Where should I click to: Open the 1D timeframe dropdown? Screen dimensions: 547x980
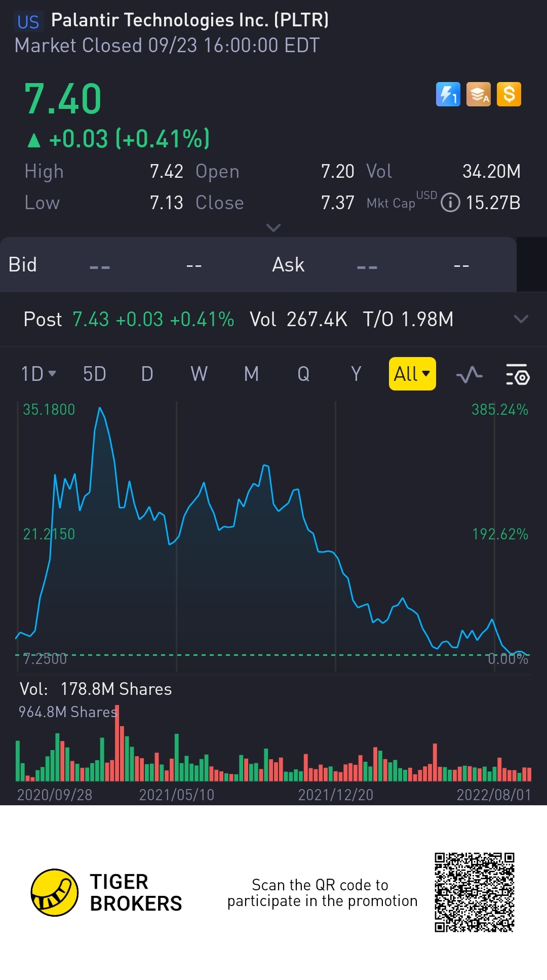(38, 374)
